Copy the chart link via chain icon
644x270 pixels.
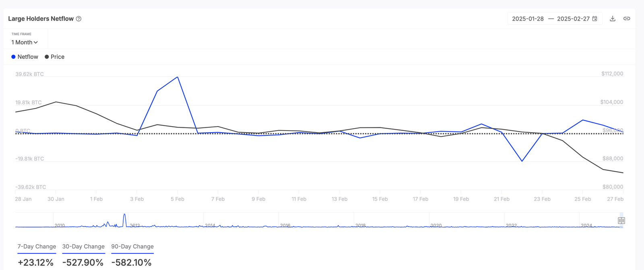627,19
